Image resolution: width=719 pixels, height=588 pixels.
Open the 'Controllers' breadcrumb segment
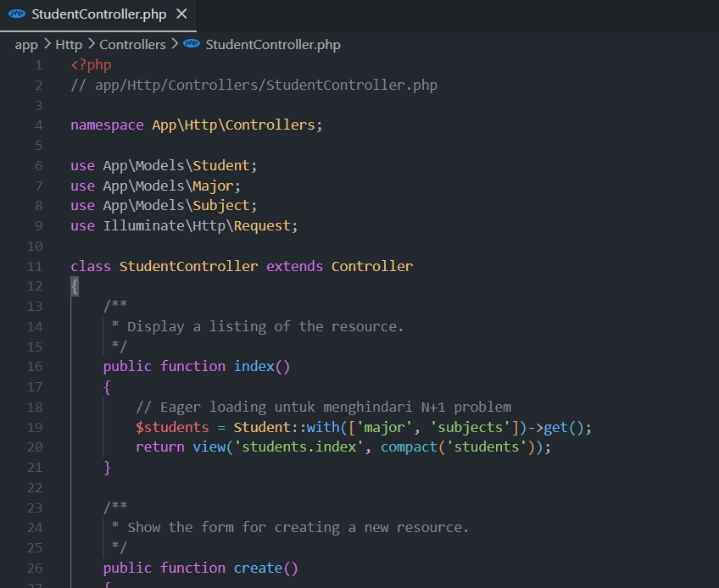[x=132, y=44]
